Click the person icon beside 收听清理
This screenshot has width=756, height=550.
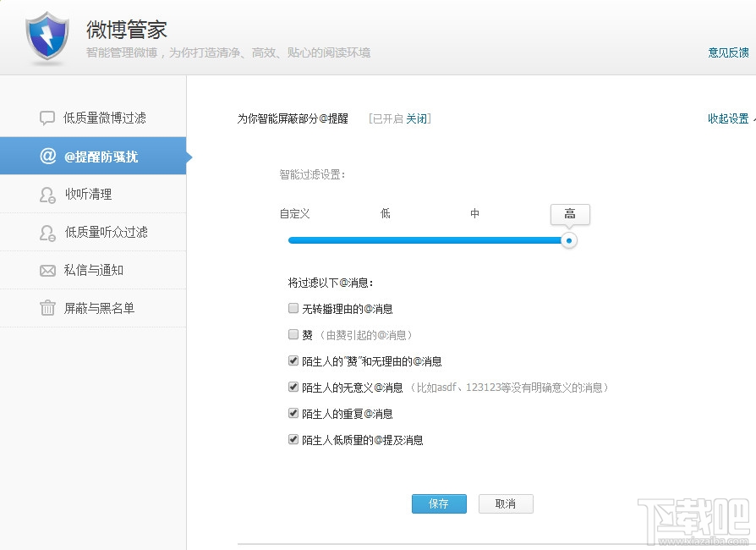[47, 195]
